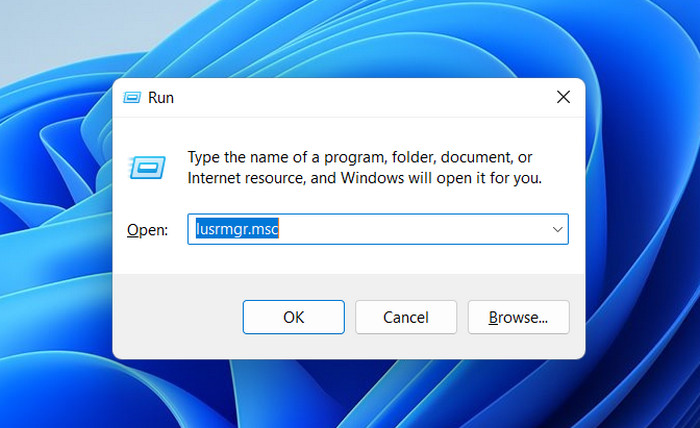Screen dimensions: 700x428
Task: Click the Cancel button
Action: click(x=406, y=317)
